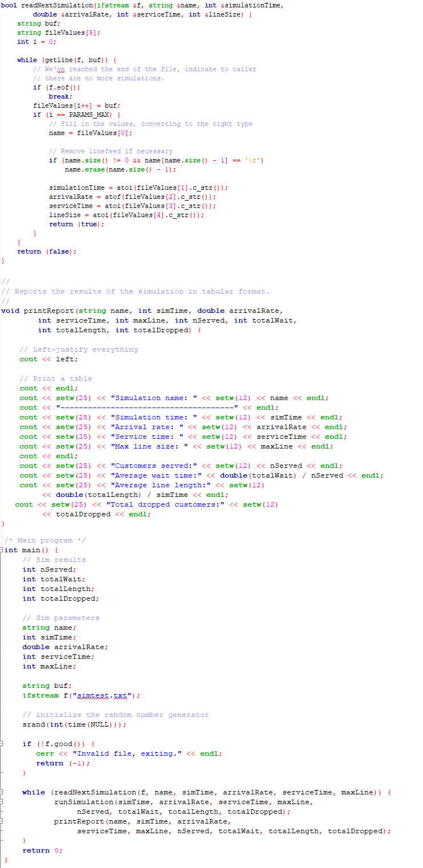The width and height of the screenshot is (423, 868).
Task: Click the 'int totalLength;' declaration
Action: pyautogui.click(x=58, y=589)
